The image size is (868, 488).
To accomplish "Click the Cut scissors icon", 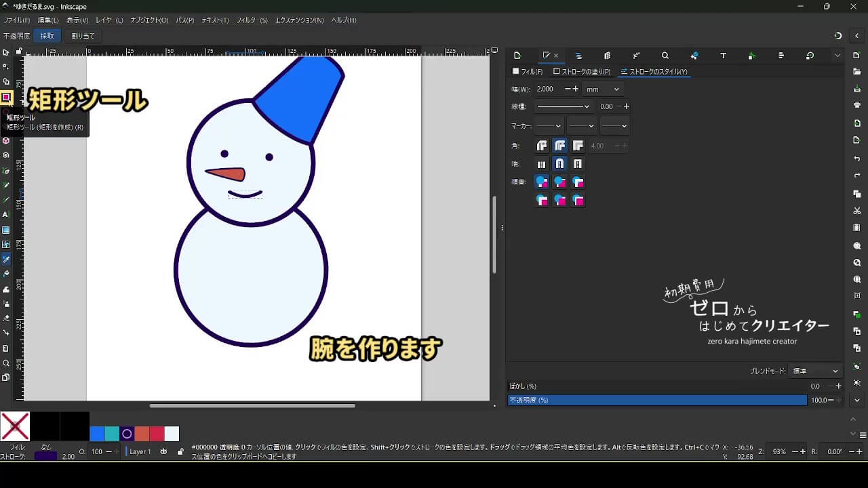I will tap(857, 211).
